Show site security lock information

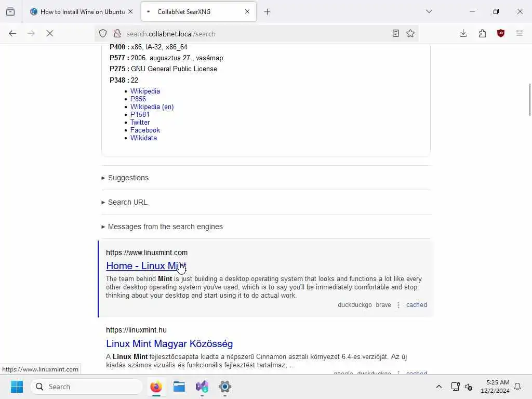[x=117, y=34]
